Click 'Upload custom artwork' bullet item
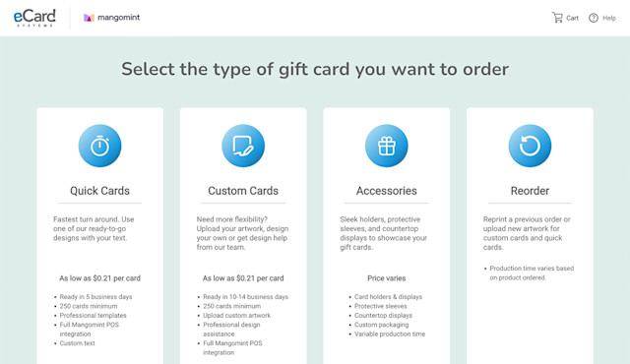Screen dimensions: 630x364 pos(236,316)
